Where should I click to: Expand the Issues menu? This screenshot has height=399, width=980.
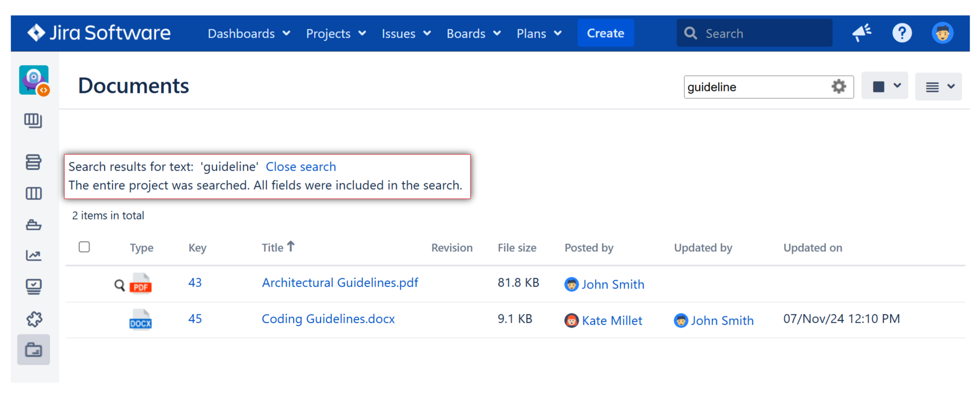coord(406,33)
